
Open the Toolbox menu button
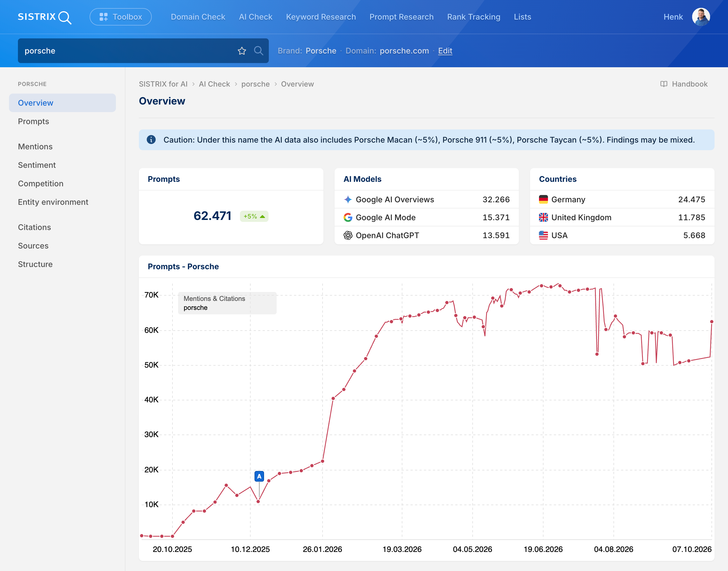[121, 17]
